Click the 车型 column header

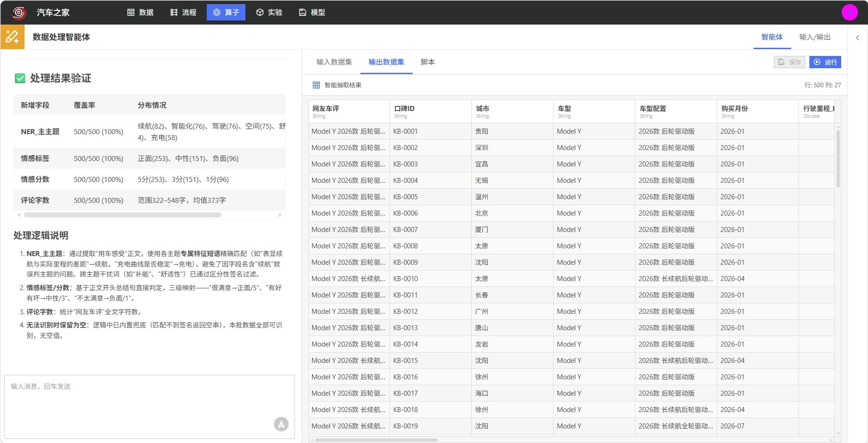pos(594,111)
